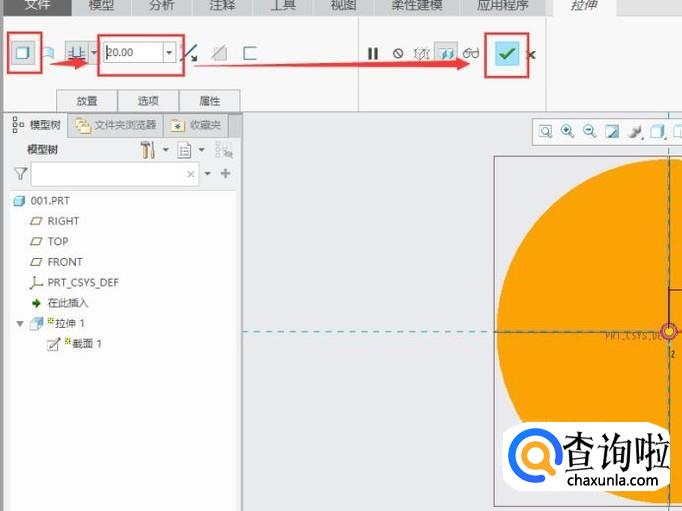Click the zoom in icon
The height and width of the screenshot is (511, 682).
[567, 131]
